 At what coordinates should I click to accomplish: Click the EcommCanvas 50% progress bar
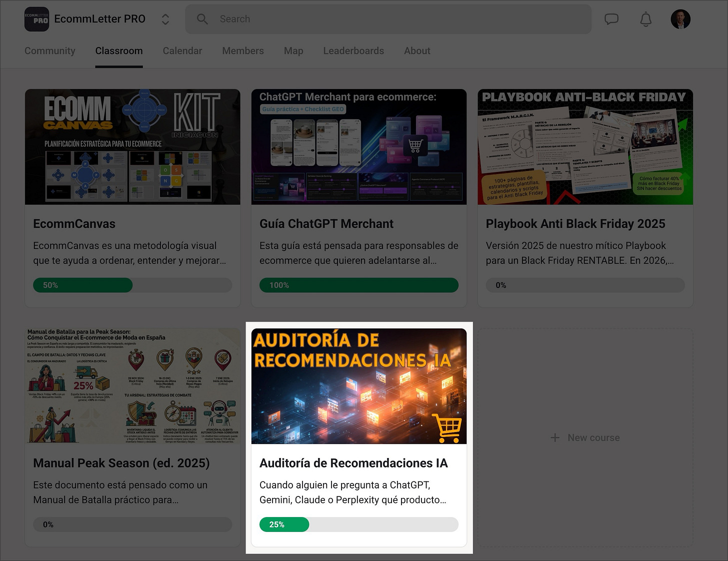coord(132,285)
